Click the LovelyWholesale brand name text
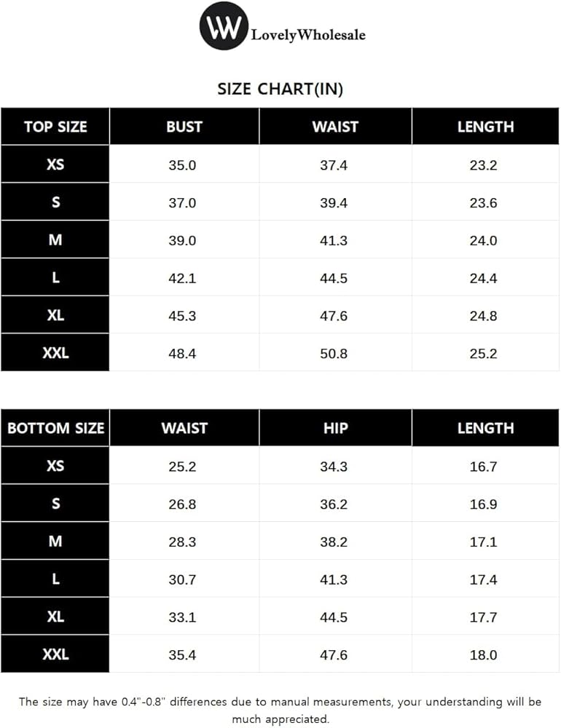The height and width of the screenshot is (728, 561). (x=307, y=34)
